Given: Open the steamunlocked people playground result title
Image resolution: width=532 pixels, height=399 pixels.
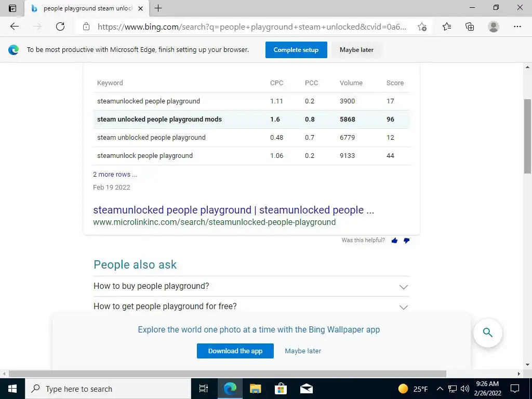Looking at the screenshot, I should [x=233, y=210].
